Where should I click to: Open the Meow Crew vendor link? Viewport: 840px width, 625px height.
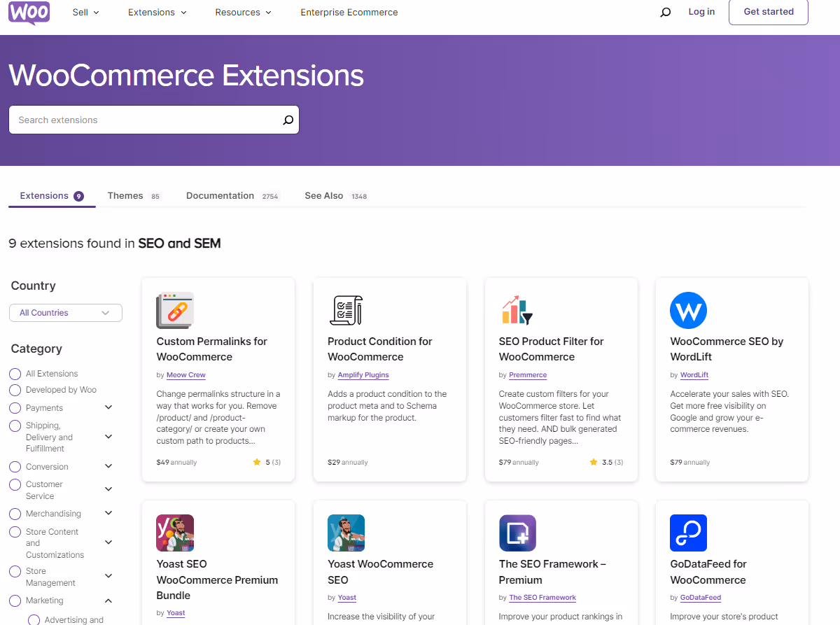(x=185, y=374)
